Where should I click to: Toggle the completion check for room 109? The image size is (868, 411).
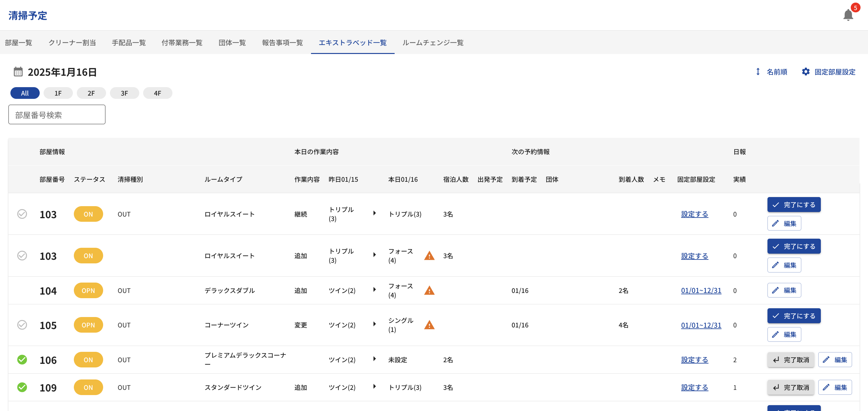tap(22, 387)
